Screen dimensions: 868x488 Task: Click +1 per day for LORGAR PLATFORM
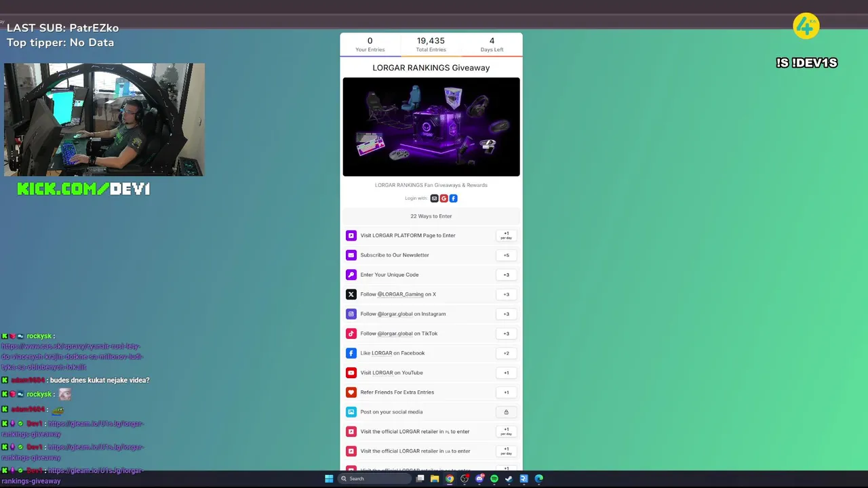(x=506, y=235)
